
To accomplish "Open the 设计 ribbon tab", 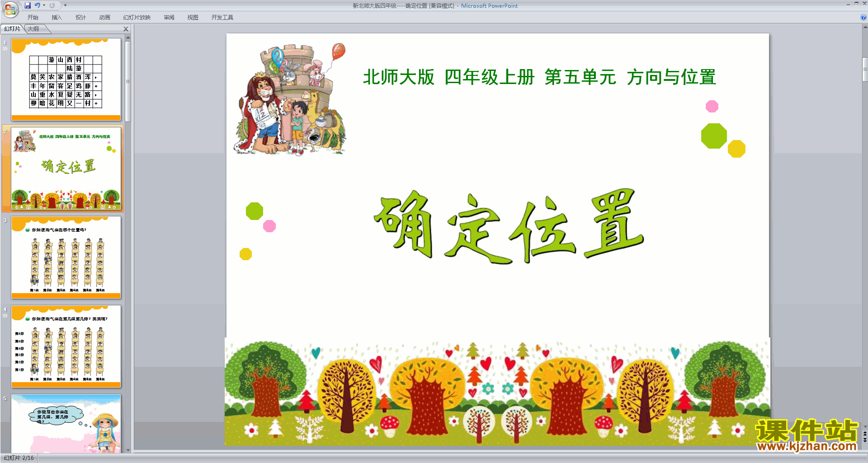I will click(x=80, y=18).
